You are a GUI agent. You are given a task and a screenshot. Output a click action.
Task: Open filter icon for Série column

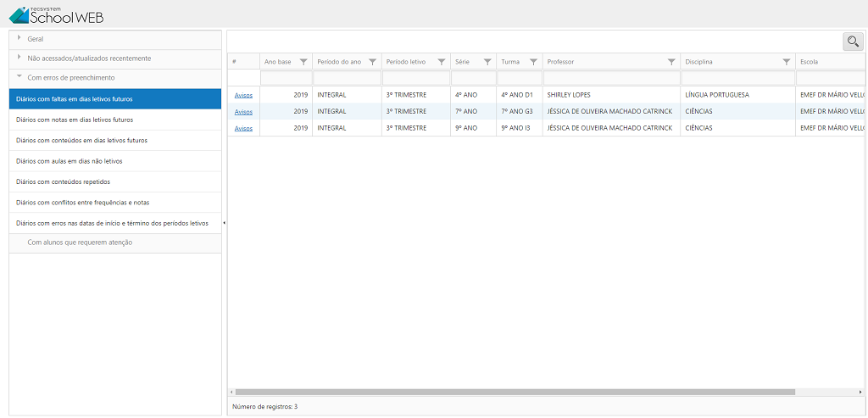[x=487, y=62]
